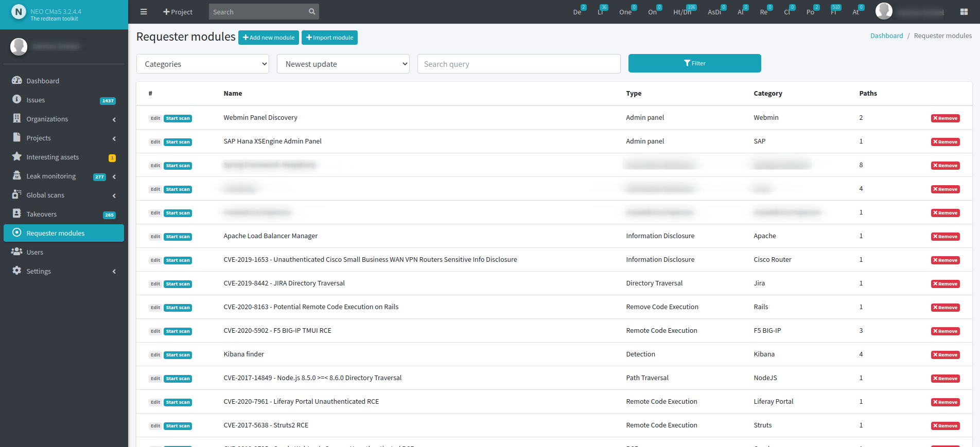
Task: Remove Webmin Panel Discovery module
Action: [945, 118]
